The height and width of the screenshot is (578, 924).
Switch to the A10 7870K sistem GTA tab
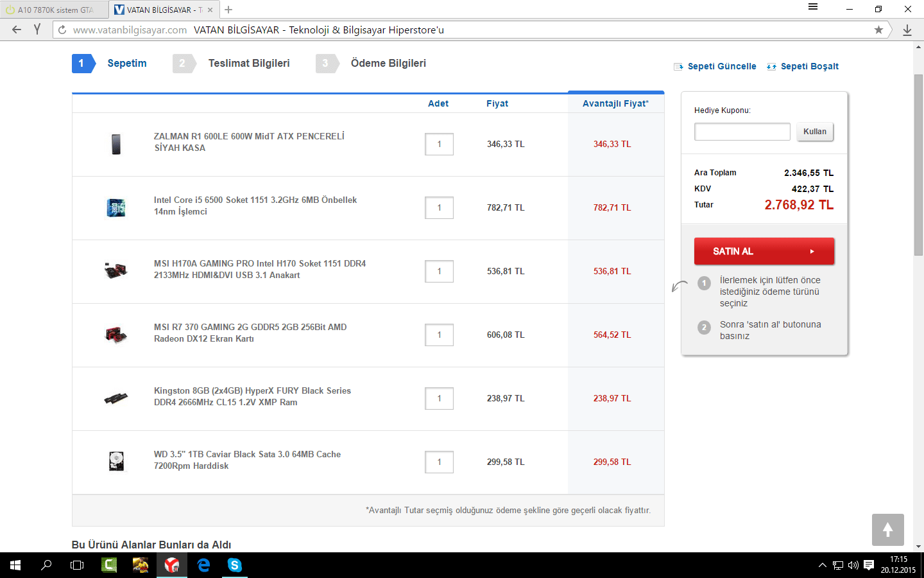54,10
